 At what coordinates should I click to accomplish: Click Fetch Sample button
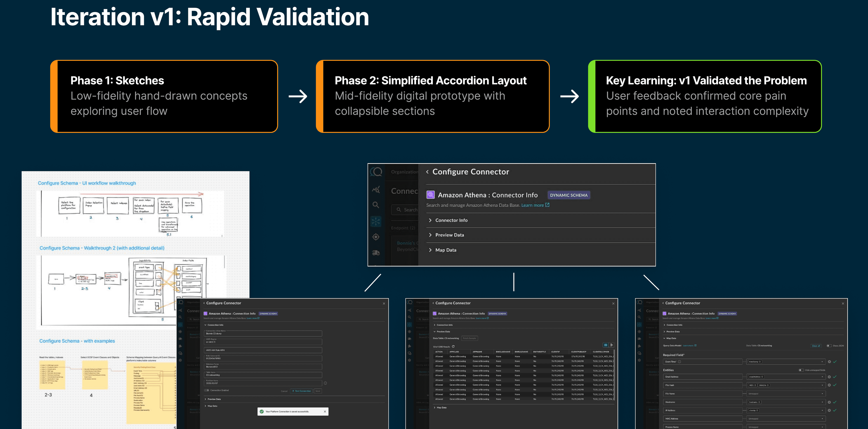point(469,338)
